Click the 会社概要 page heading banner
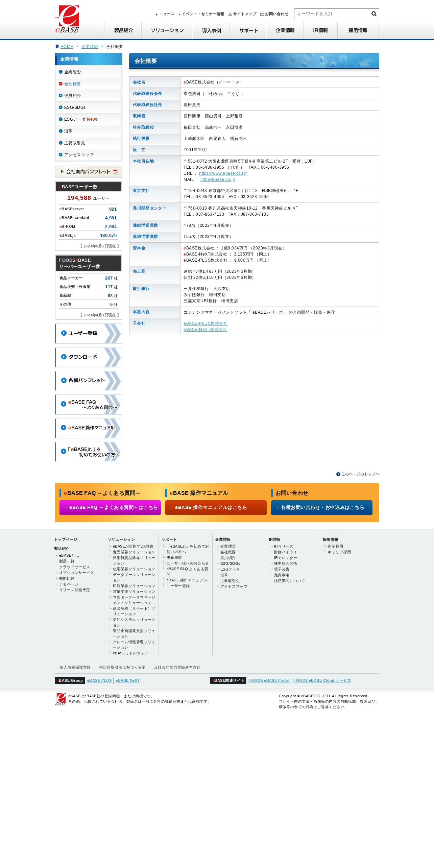Viewport: 434px width, 868px height. [x=254, y=61]
